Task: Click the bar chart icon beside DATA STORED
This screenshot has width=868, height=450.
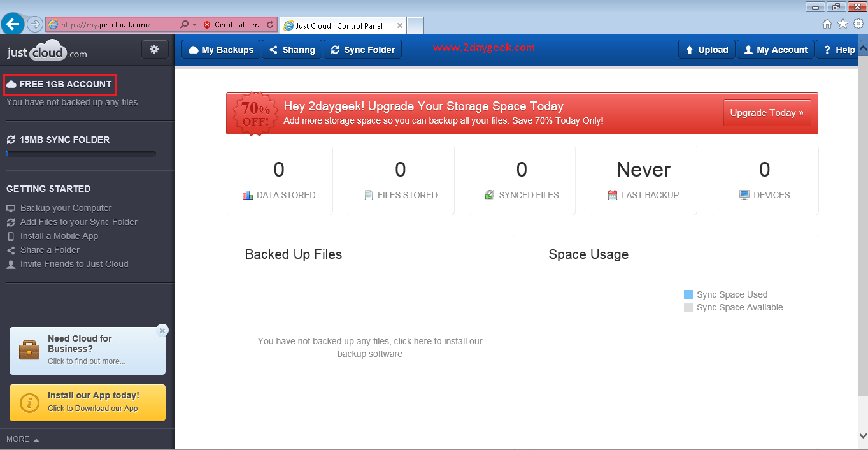Action: pos(248,195)
